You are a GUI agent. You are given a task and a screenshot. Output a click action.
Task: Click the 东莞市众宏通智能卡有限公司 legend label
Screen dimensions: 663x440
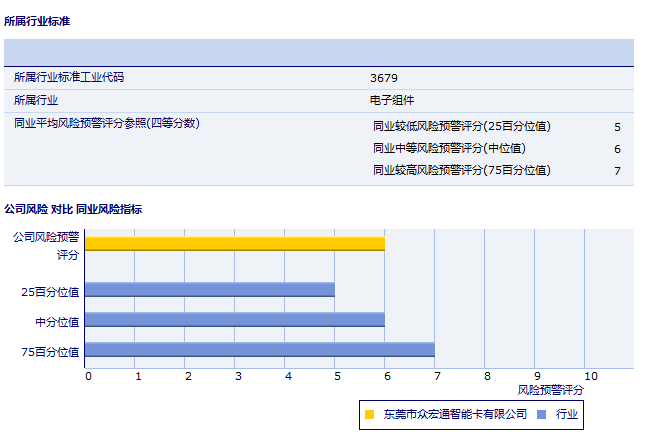[x=454, y=414]
